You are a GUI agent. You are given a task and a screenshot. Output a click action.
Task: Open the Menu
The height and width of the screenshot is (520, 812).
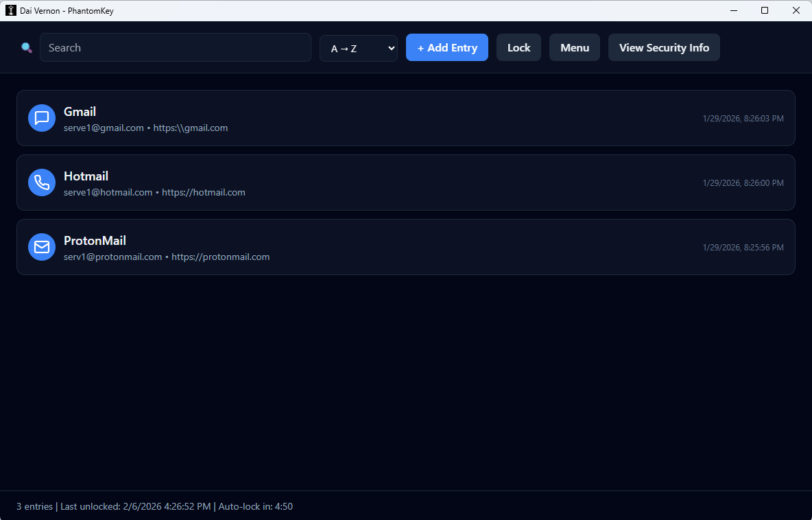click(574, 47)
